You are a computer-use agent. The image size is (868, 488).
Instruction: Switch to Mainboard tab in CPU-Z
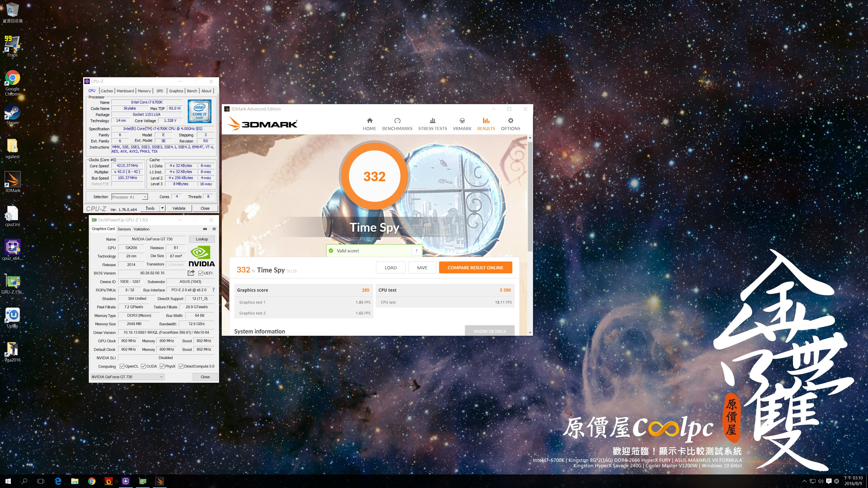click(125, 91)
